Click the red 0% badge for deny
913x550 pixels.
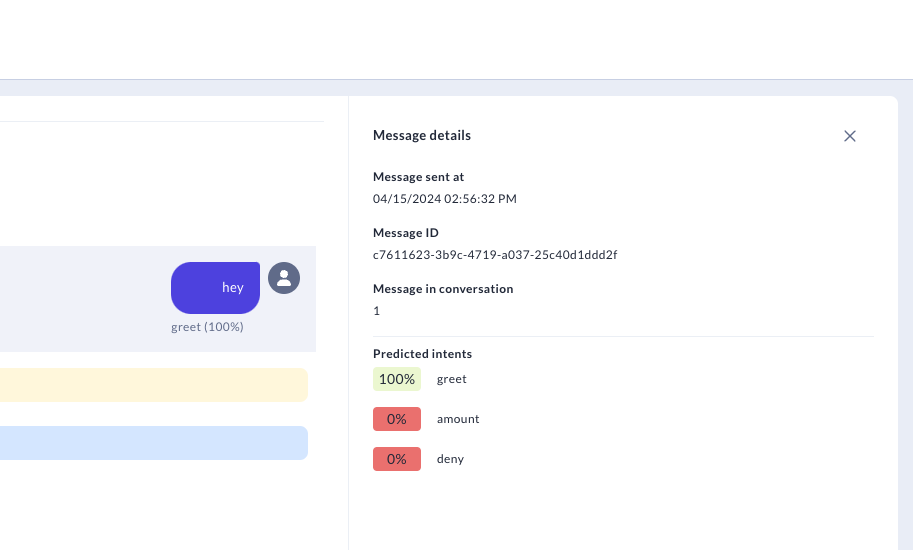click(397, 459)
